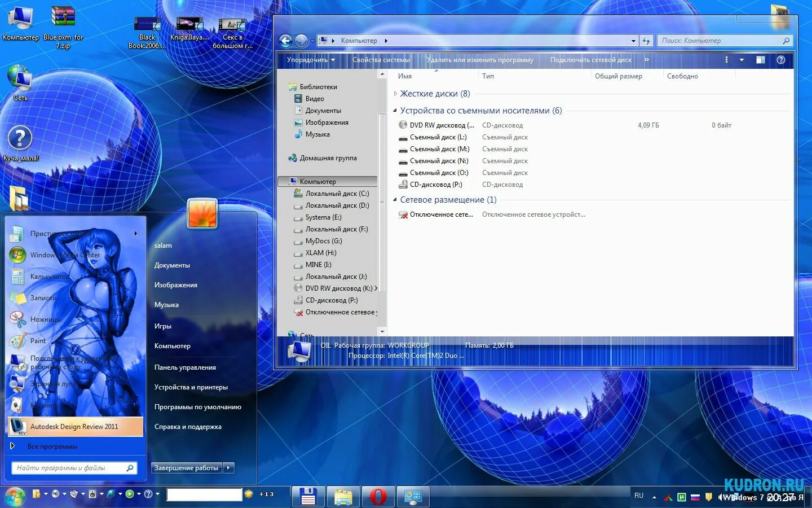The image size is (812, 508).
Task: Click the Back navigation arrow in Explorer
Action: click(x=286, y=41)
